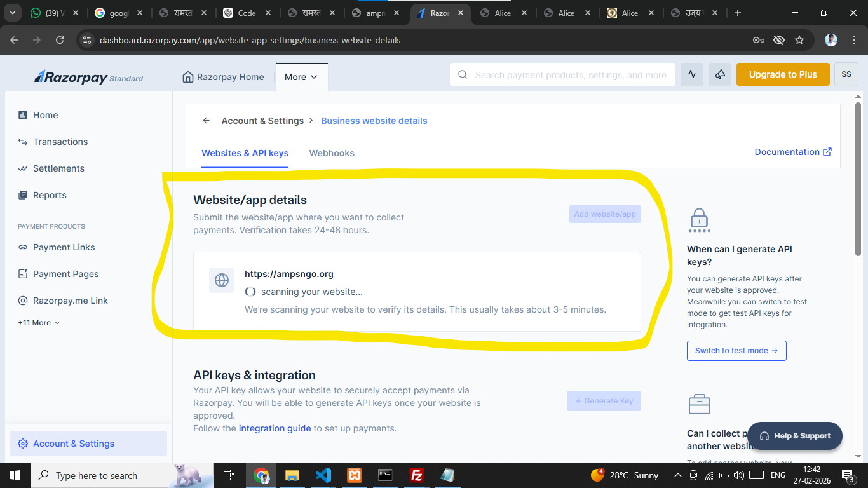
Task: View site information beside the URL
Action: (x=87, y=40)
